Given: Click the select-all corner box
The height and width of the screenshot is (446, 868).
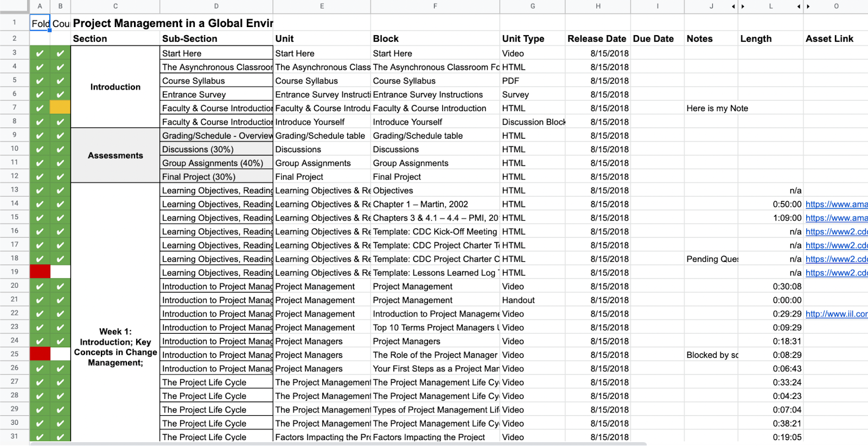Looking at the screenshot, I should pos(15,7).
